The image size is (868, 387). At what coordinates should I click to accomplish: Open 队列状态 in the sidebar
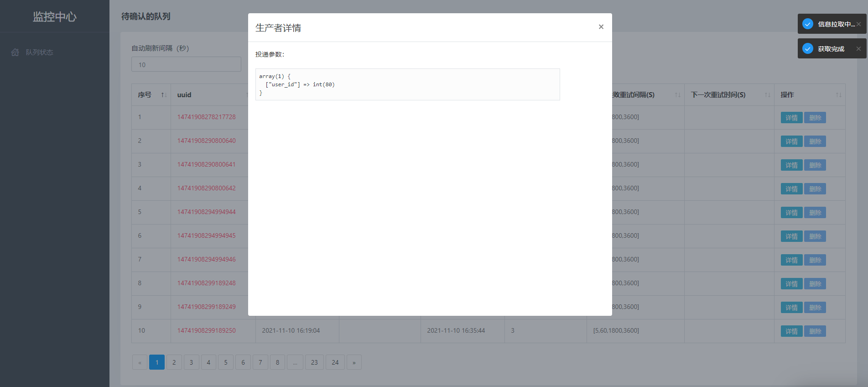point(39,52)
